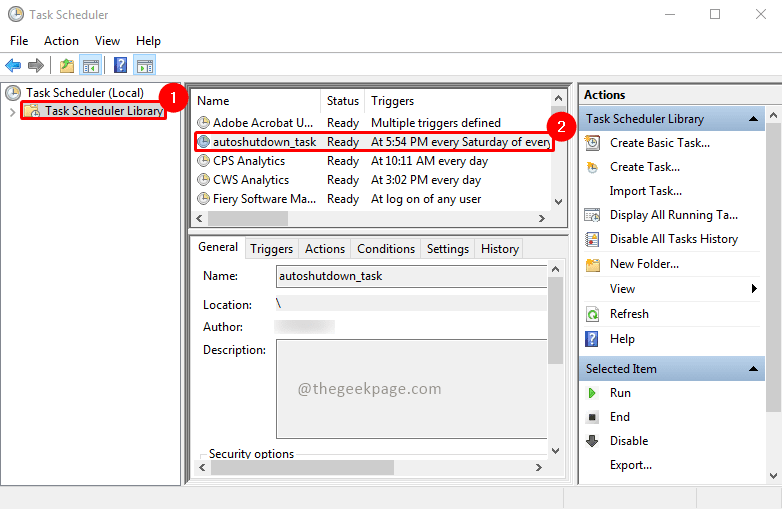The width and height of the screenshot is (782, 509).
Task: Run the selected task
Action: click(x=620, y=393)
